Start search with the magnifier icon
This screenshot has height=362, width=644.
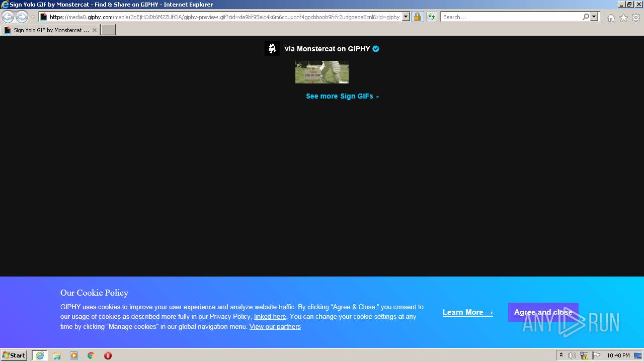(586, 17)
